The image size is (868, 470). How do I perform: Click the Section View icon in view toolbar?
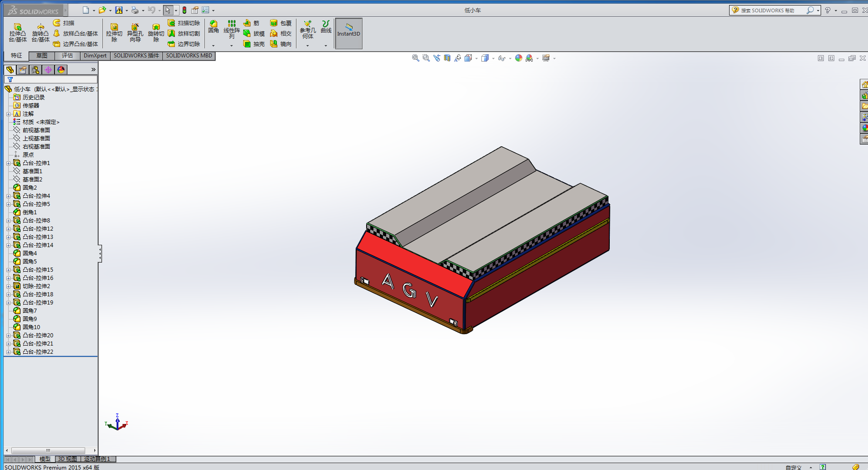(x=447, y=58)
